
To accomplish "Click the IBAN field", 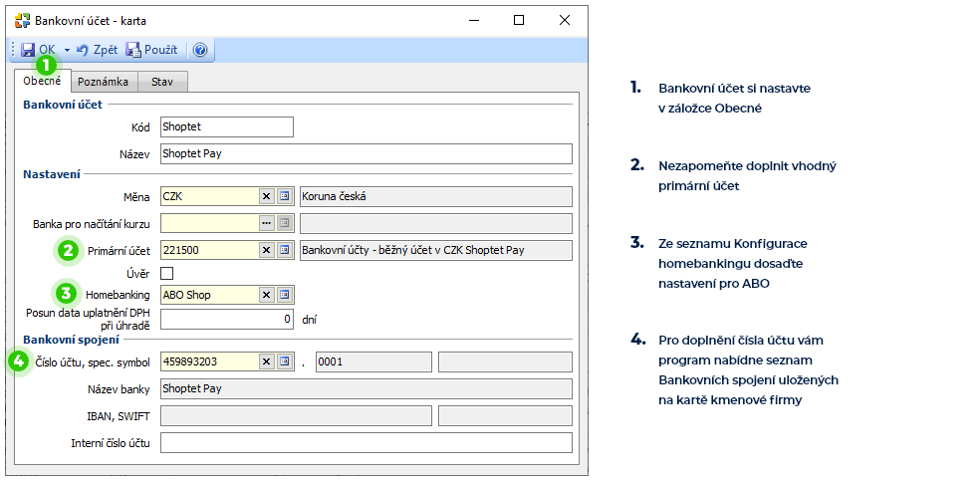I will (x=296, y=415).
